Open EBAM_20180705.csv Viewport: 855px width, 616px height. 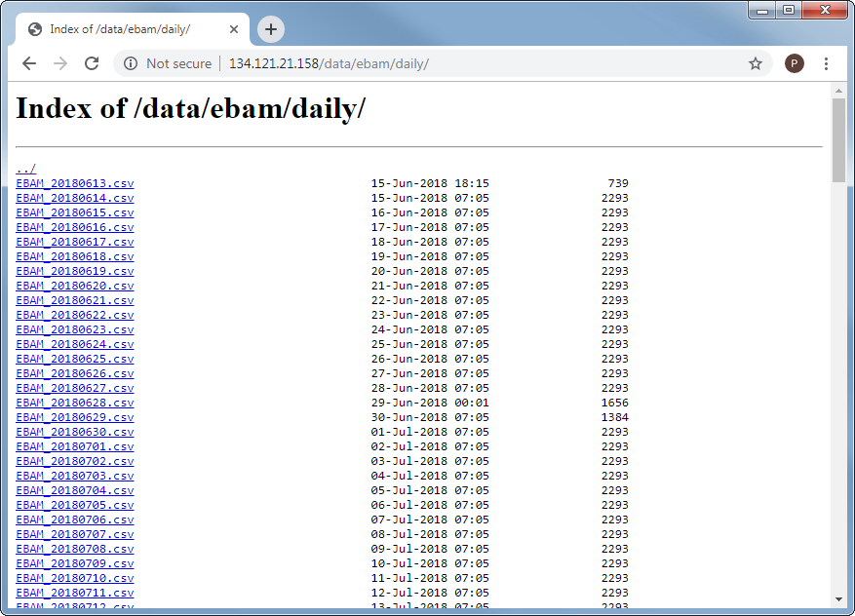(75, 505)
